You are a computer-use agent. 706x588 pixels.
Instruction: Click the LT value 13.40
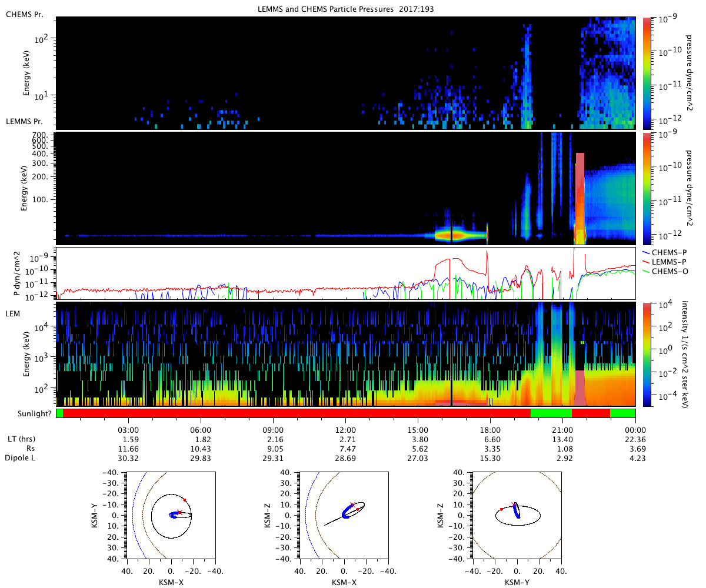click(563, 439)
